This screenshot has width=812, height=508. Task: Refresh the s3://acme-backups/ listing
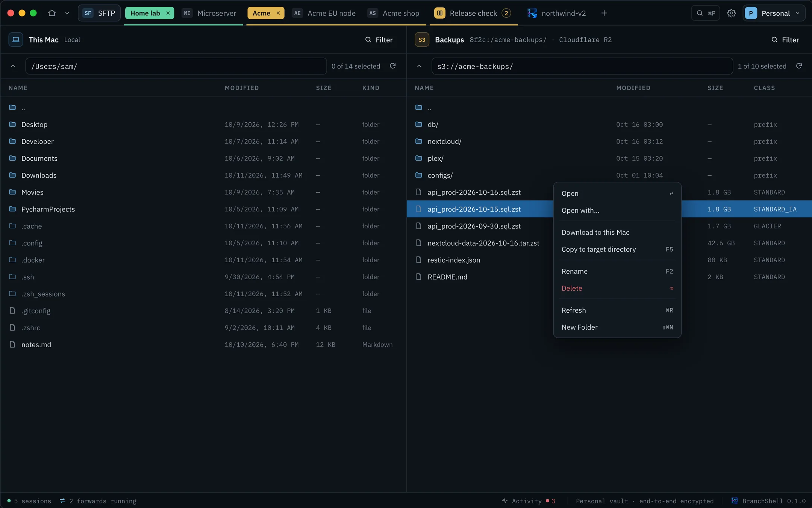799,66
